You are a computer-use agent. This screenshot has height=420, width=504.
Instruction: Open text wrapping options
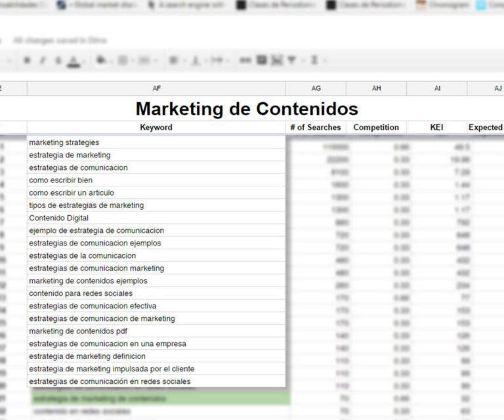[217, 60]
